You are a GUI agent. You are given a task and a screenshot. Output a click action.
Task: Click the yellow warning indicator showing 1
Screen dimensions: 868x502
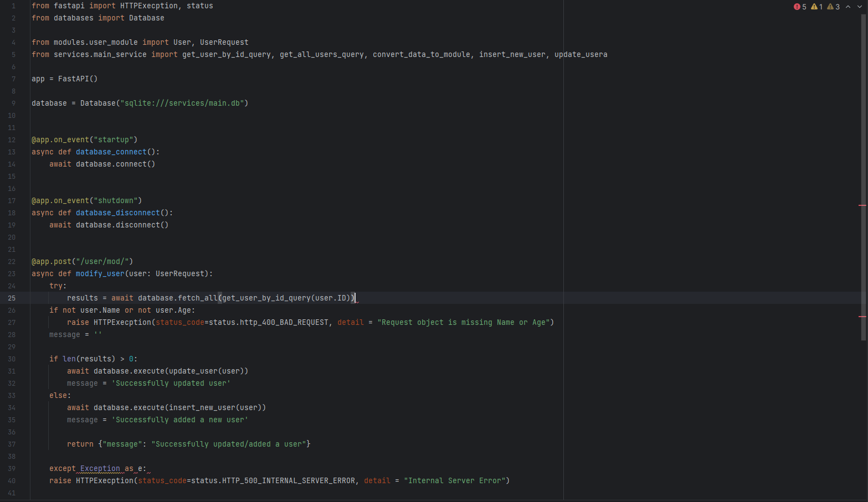pyautogui.click(x=816, y=7)
